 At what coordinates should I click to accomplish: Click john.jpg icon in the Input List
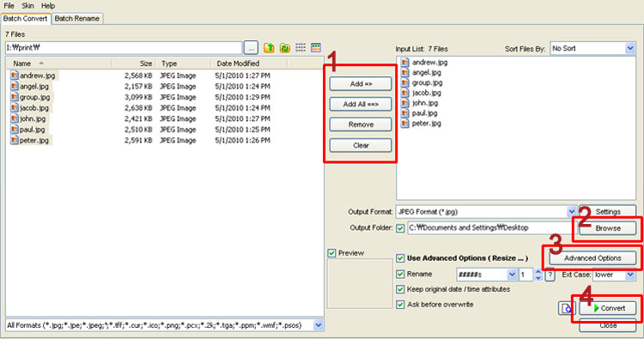405,103
